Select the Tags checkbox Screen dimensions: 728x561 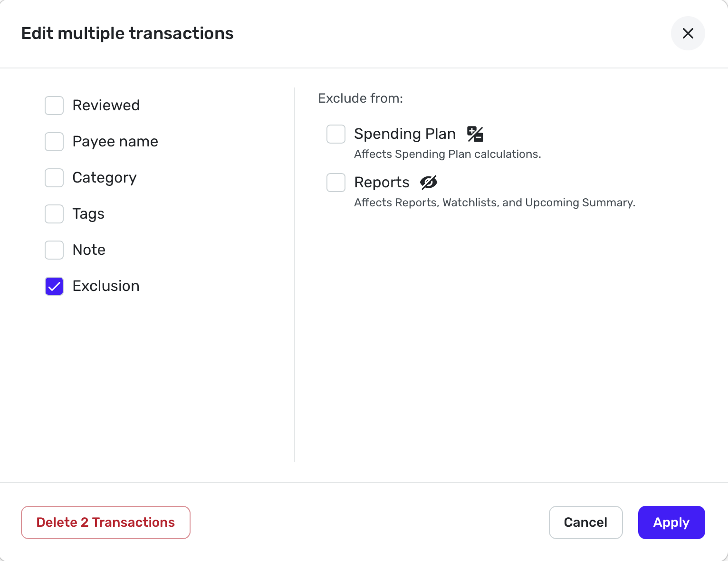(x=54, y=214)
